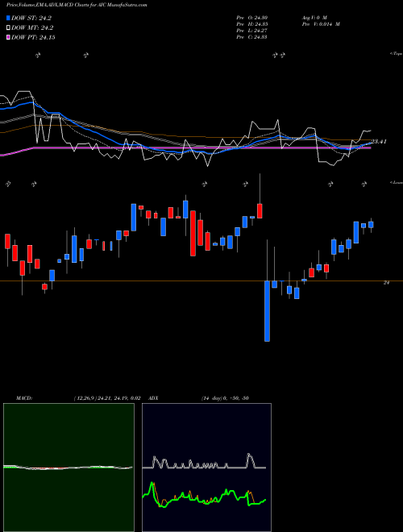Click the MACD panel heading
The width and height of the screenshot is (403, 532).
23,398
